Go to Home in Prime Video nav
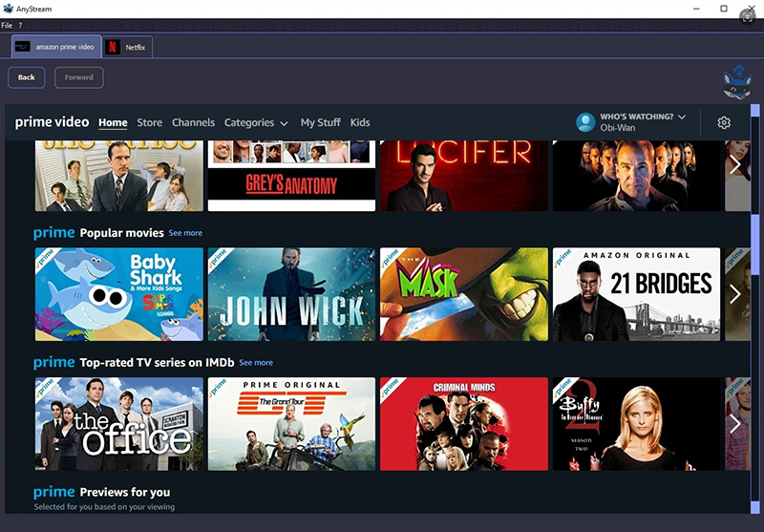Image resolution: width=764 pixels, height=532 pixels. pyautogui.click(x=113, y=123)
